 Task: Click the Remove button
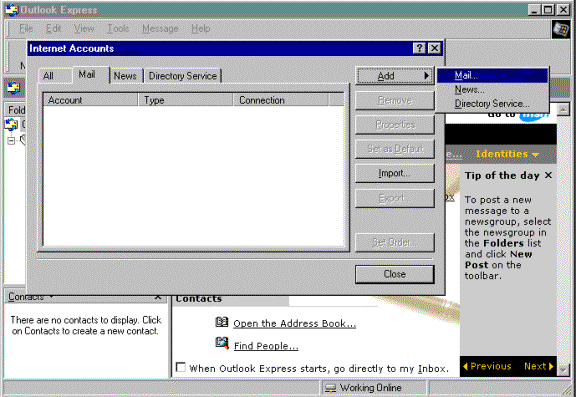(395, 100)
